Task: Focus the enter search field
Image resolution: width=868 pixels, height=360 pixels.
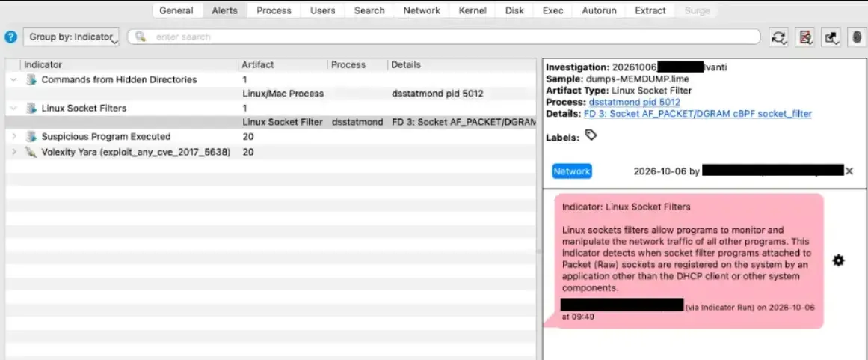Action: 444,37
